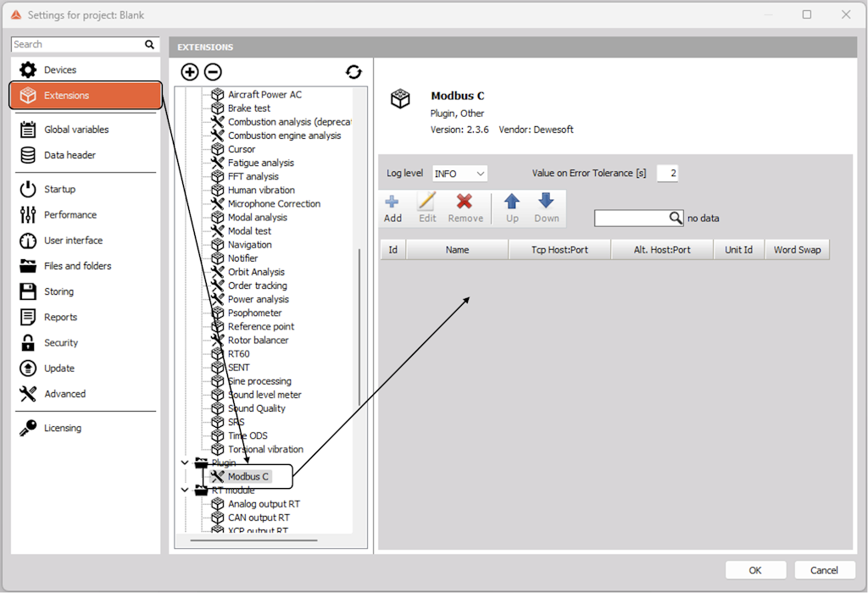Click the blue Down arrow icon
Image resolution: width=868 pixels, height=593 pixels.
pos(546,203)
